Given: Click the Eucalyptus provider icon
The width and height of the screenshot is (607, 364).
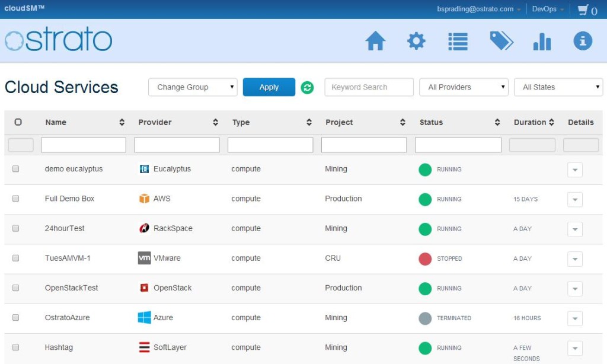Looking at the screenshot, I should (x=144, y=169).
